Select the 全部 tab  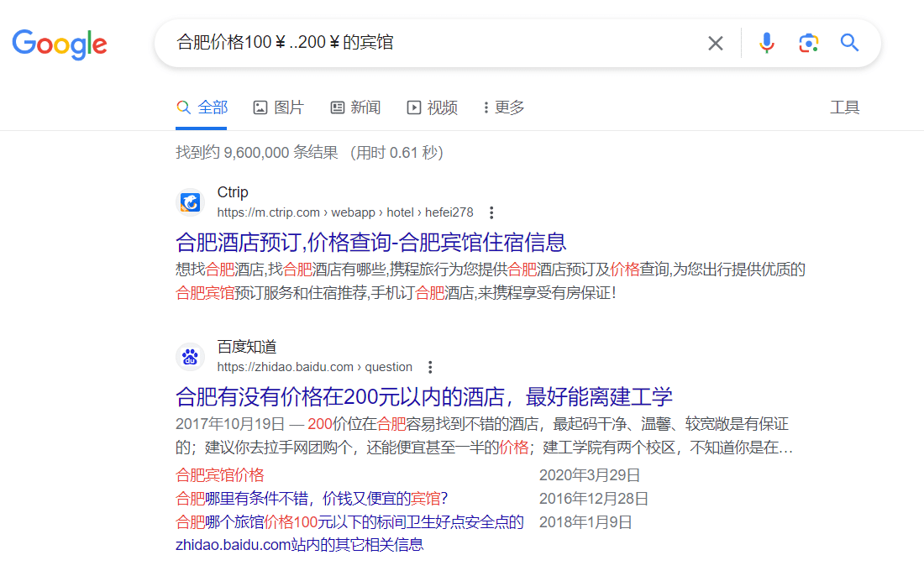(202, 107)
